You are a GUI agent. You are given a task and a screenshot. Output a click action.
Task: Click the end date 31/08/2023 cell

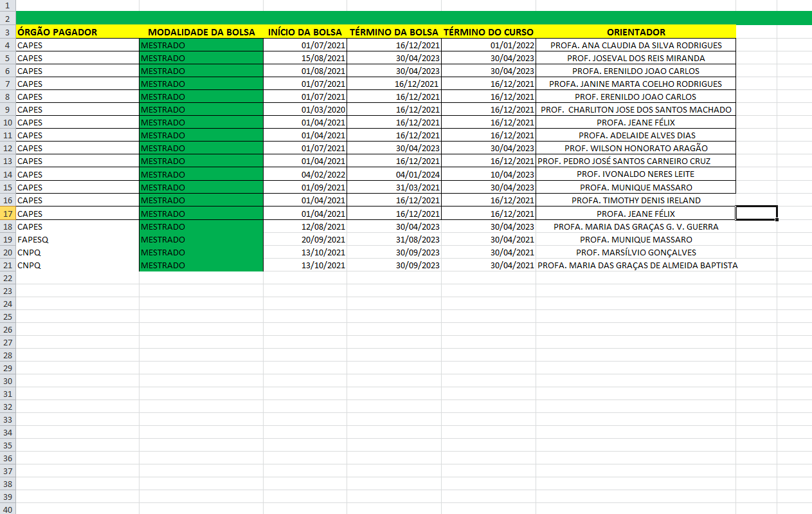click(393, 239)
